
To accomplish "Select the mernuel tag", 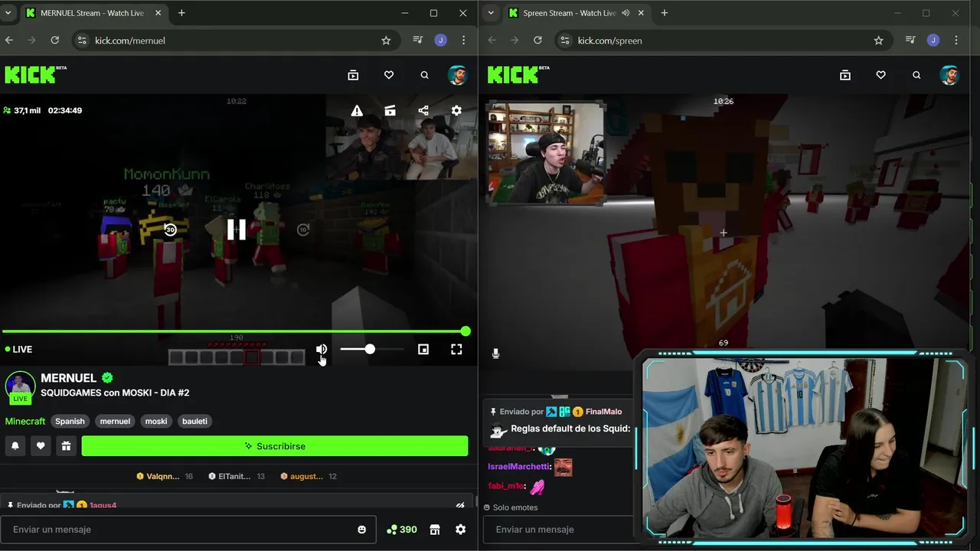I will click(x=115, y=421).
